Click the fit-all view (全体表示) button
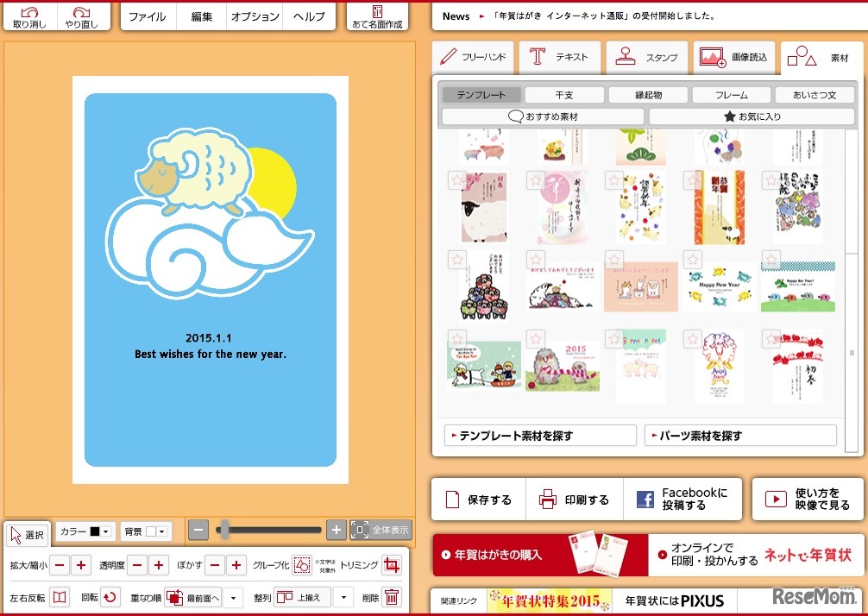 coord(381,530)
